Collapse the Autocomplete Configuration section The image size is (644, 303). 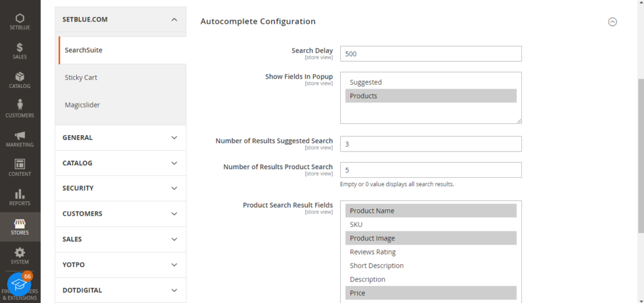pos(612,21)
